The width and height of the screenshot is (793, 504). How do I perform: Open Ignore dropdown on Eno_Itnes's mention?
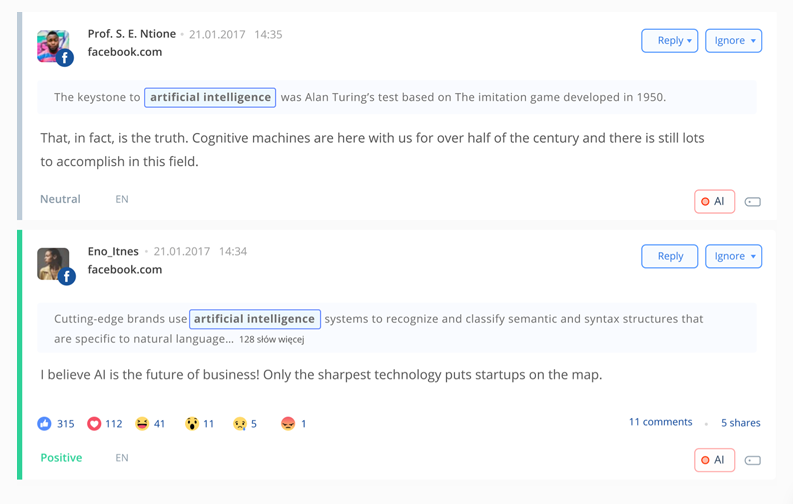click(733, 256)
